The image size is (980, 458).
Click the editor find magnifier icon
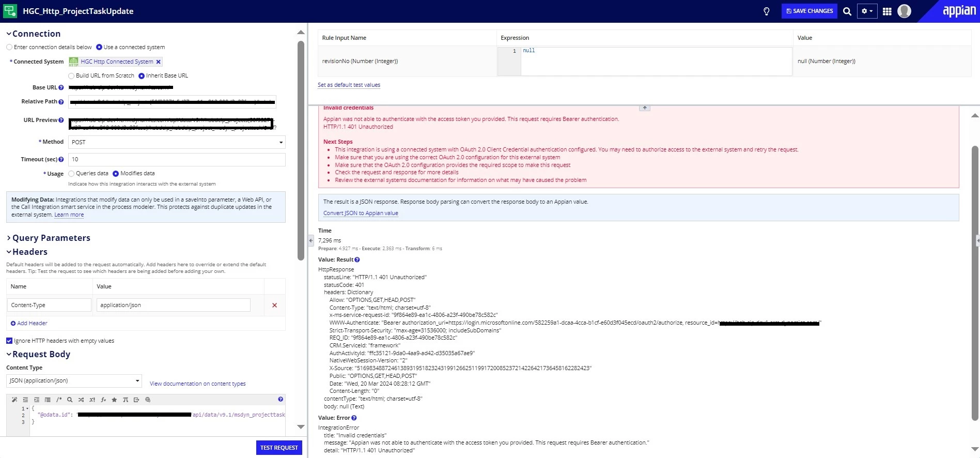(70, 400)
